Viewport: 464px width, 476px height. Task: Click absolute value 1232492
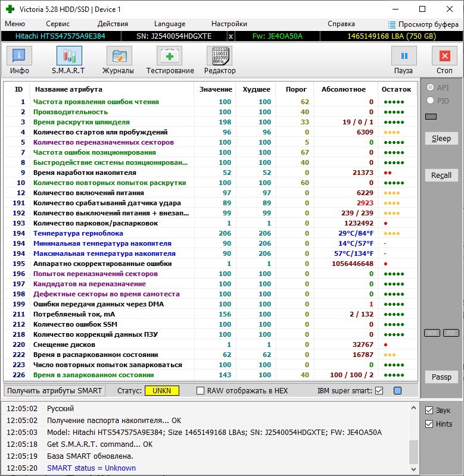(359, 223)
